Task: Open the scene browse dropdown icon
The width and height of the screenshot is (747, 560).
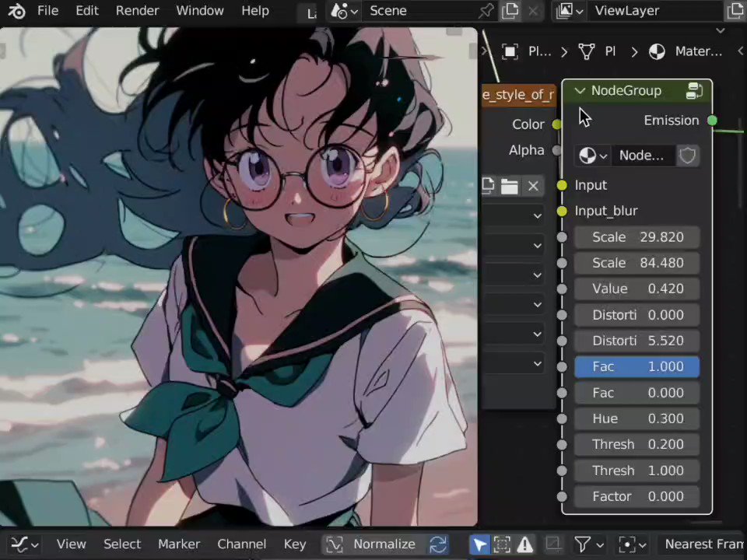Action: [x=344, y=11]
